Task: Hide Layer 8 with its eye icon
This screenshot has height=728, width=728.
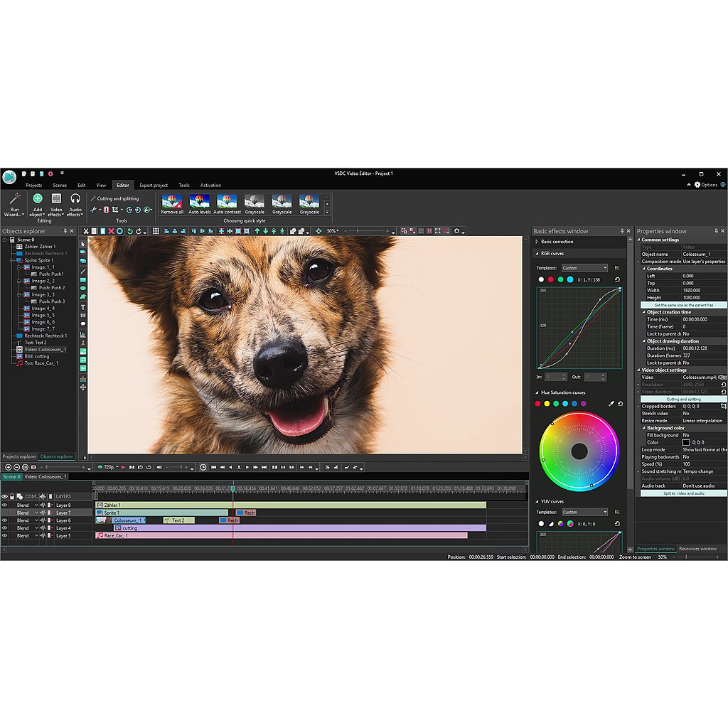Action: pos(5,505)
